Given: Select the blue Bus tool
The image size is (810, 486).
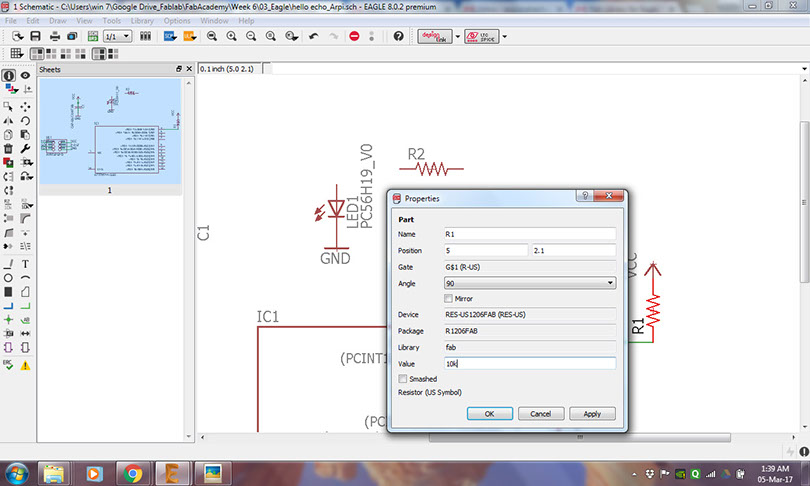Looking at the screenshot, I should click(x=8, y=306).
